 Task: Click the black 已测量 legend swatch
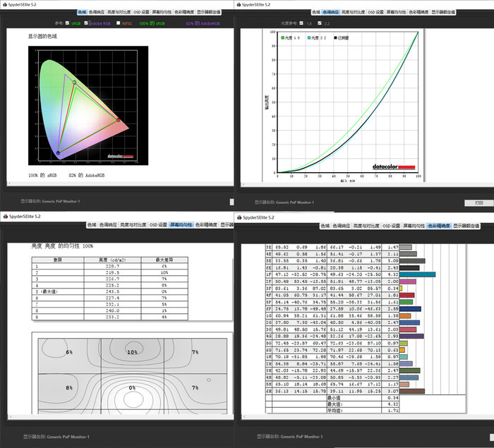point(335,38)
